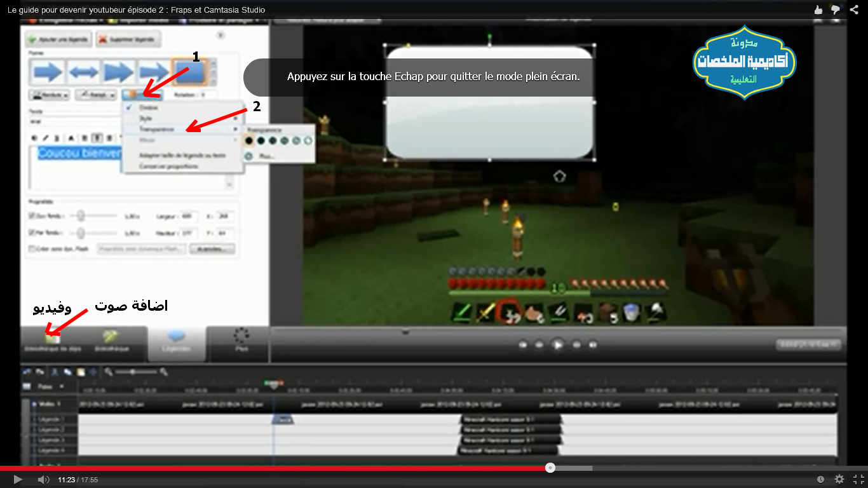868x488 pixels.
Task: Toggle the 'Ouv. fondu' fade-in checkbox
Action: [x=33, y=216]
